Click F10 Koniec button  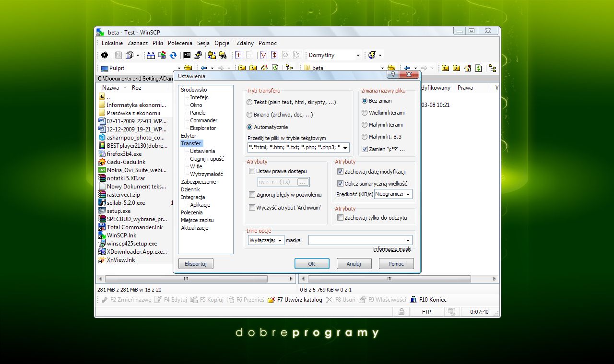coord(428,300)
